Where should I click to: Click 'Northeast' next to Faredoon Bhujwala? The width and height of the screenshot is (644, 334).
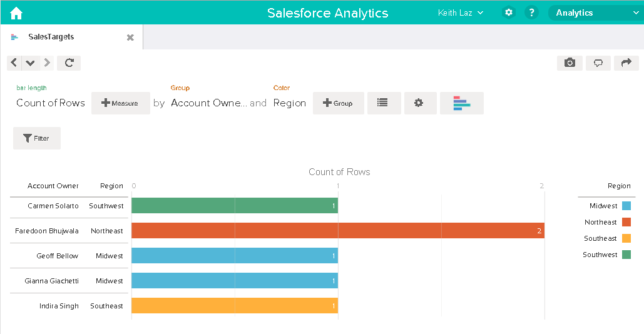point(107,231)
